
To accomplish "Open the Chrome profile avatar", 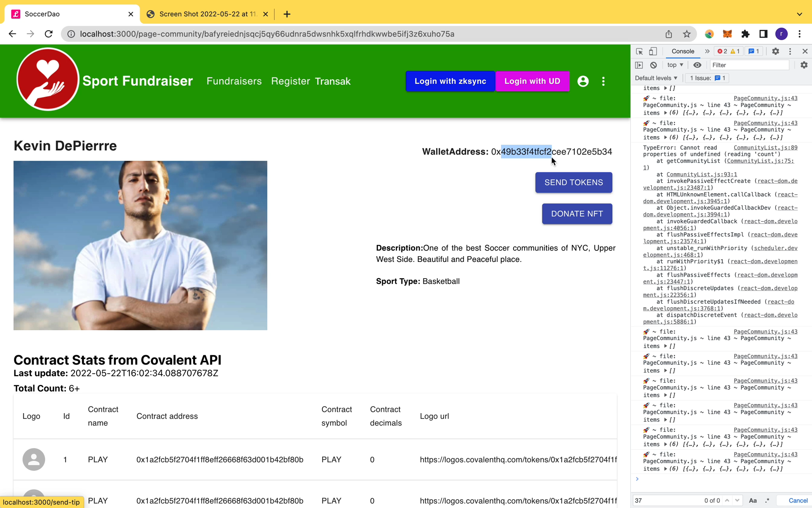I will click(781, 34).
